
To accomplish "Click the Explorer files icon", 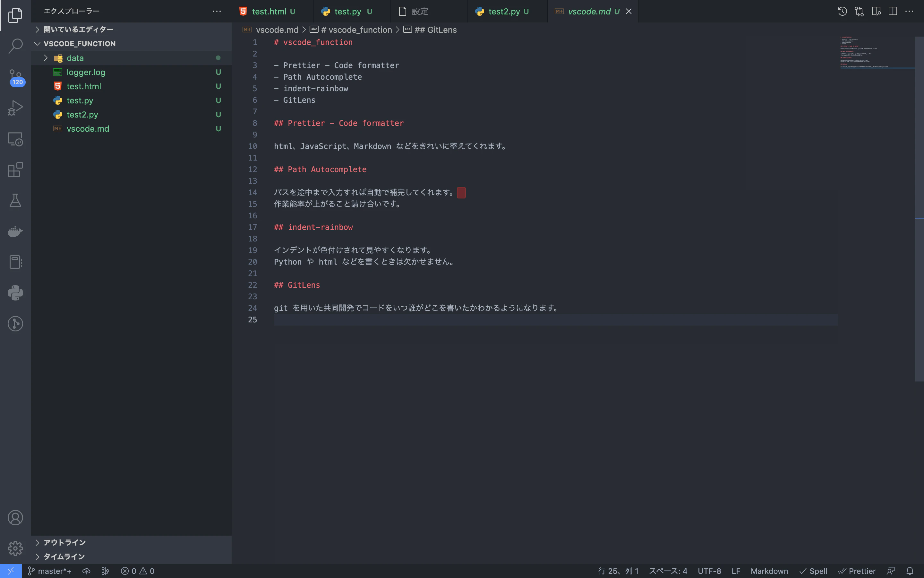I will (15, 15).
